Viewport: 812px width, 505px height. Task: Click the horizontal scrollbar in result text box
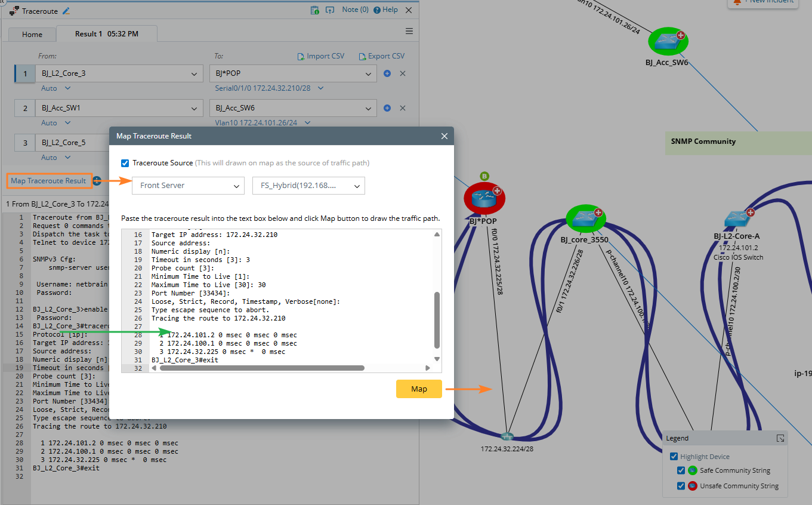point(262,368)
